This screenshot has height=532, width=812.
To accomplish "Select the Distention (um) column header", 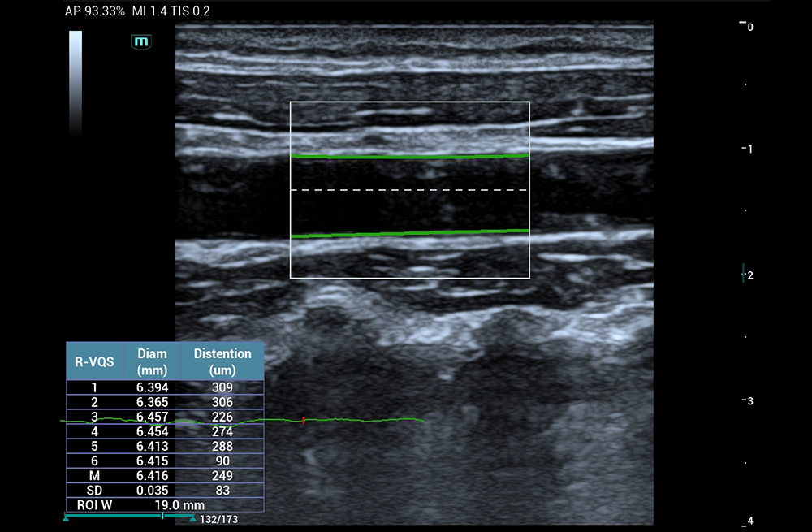I will click(222, 361).
